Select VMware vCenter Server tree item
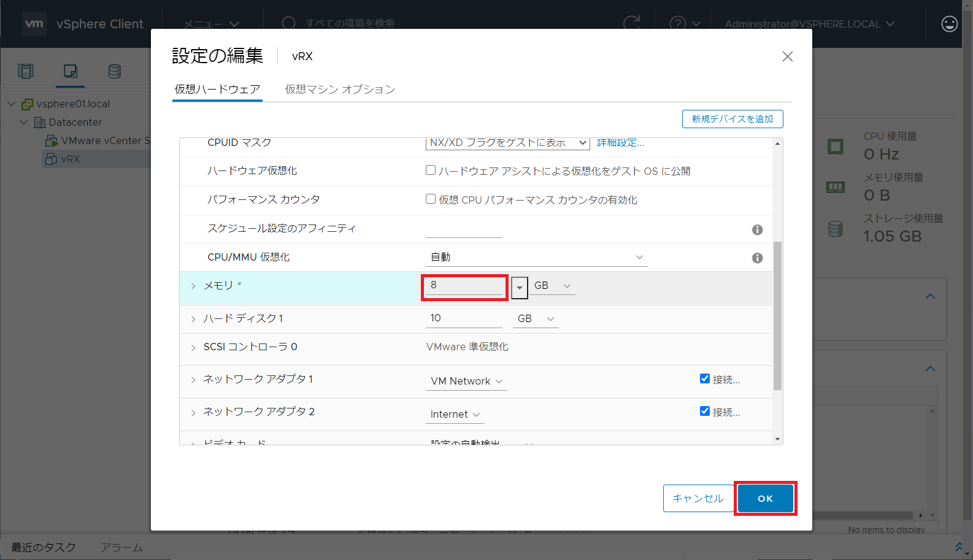The image size is (973, 560). [98, 141]
